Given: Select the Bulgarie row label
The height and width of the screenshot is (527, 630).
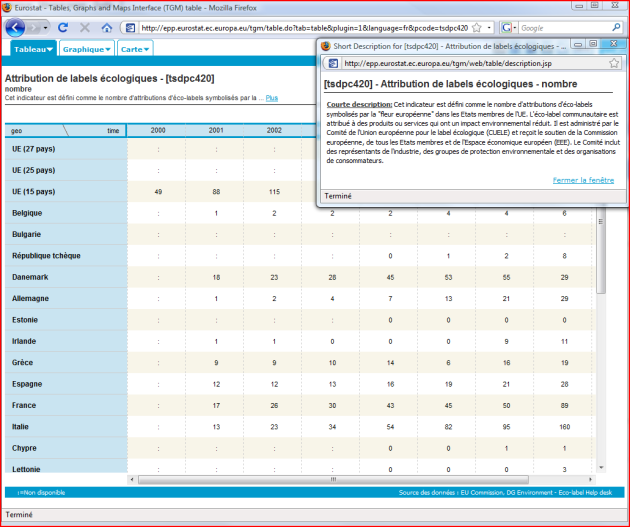Looking at the screenshot, I should point(26,234).
